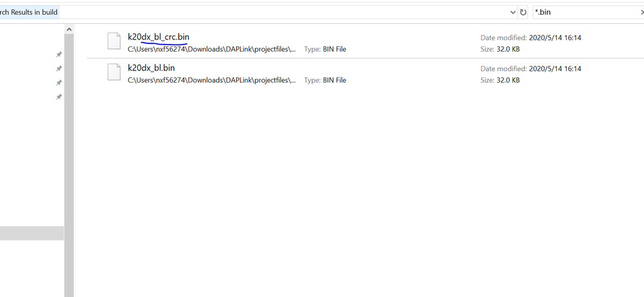Click the date modified of k20dx_bl_crc.bin

coord(531,37)
